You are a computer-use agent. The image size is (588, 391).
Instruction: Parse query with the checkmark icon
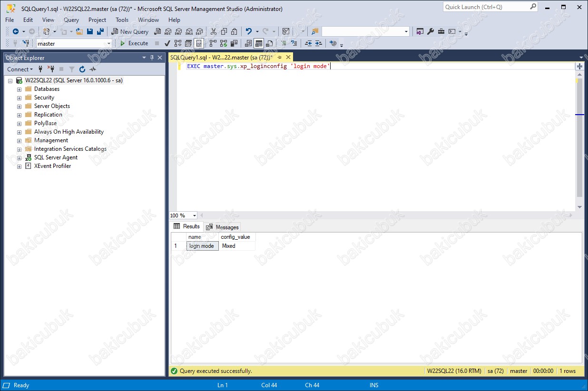(x=167, y=43)
